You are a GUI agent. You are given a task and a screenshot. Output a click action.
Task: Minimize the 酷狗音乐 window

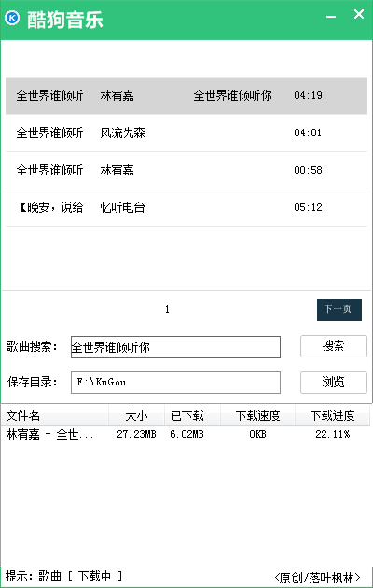click(331, 17)
